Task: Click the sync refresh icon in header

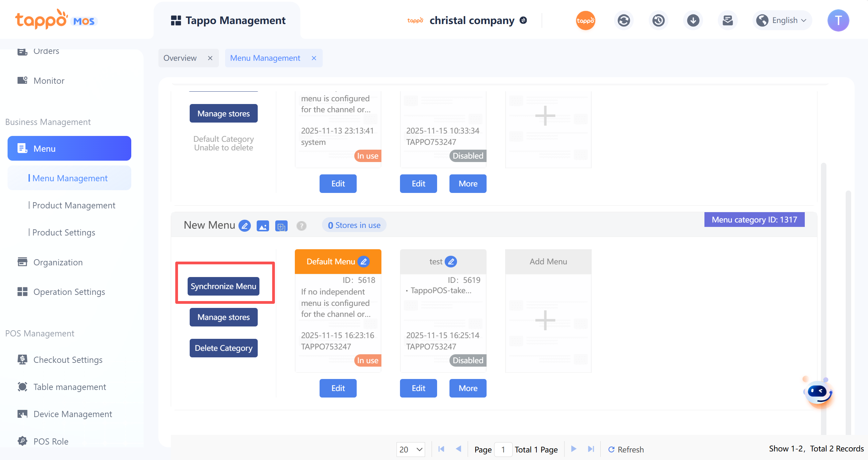Action: 624,21
